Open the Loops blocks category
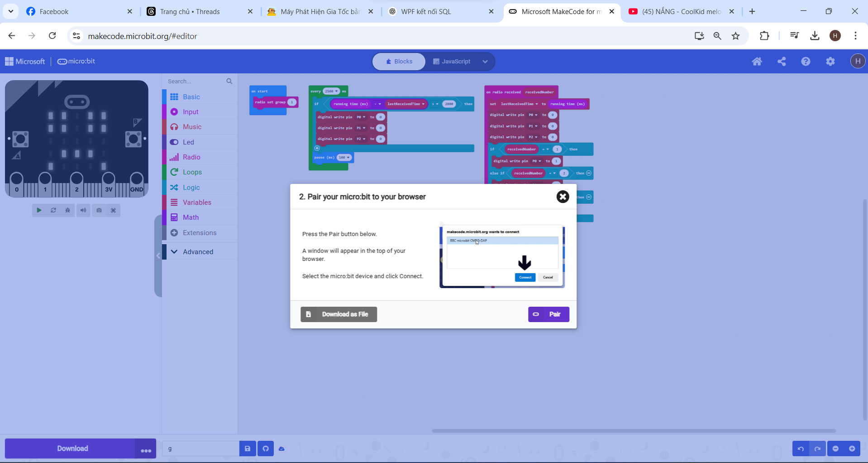The image size is (868, 463). (x=200, y=172)
